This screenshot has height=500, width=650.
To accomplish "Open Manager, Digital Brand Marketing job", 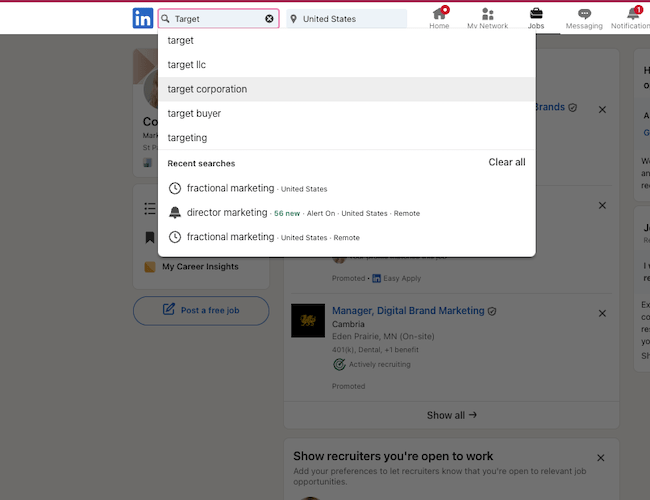I will [x=408, y=311].
